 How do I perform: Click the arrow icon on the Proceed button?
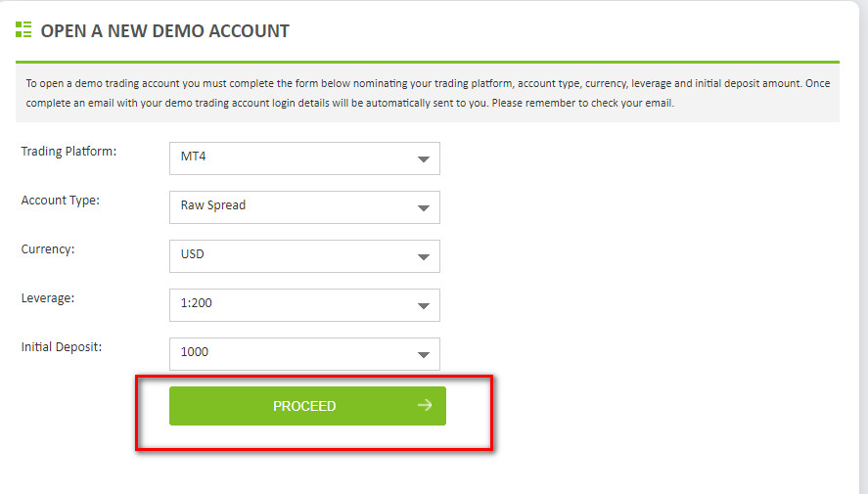tap(424, 406)
